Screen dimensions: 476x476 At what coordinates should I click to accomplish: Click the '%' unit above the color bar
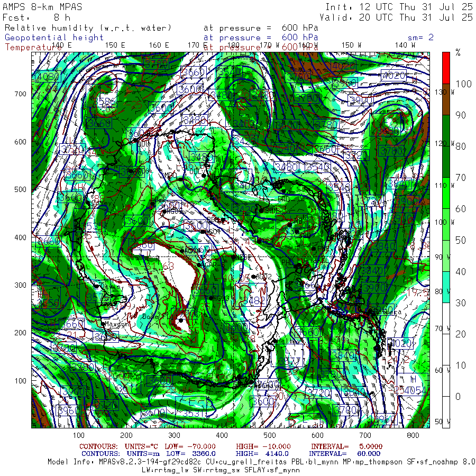(458, 52)
